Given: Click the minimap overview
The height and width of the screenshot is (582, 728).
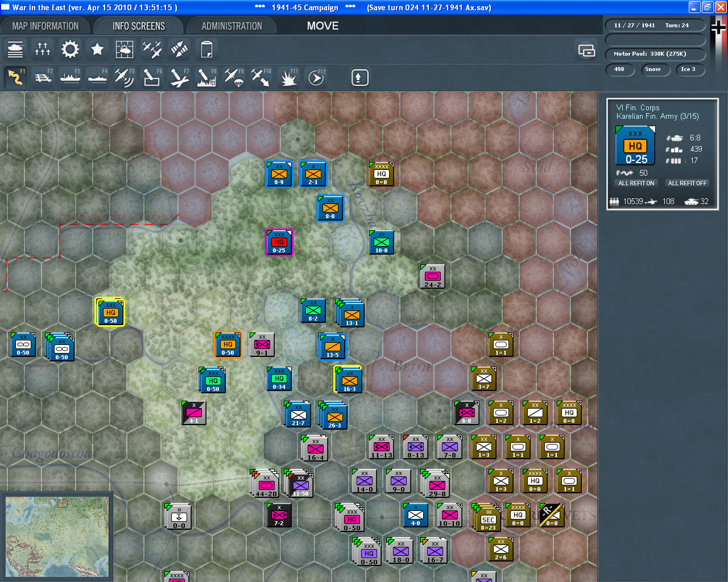Looking at the screenshot, I should 57,537.
